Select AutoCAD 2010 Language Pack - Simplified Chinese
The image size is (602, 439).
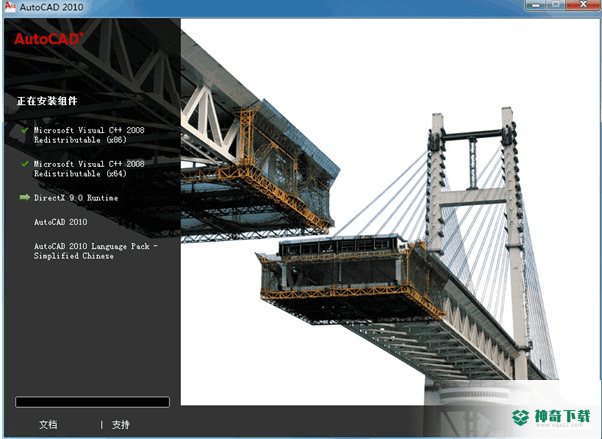pyautogui.click(x=96, y=251)
